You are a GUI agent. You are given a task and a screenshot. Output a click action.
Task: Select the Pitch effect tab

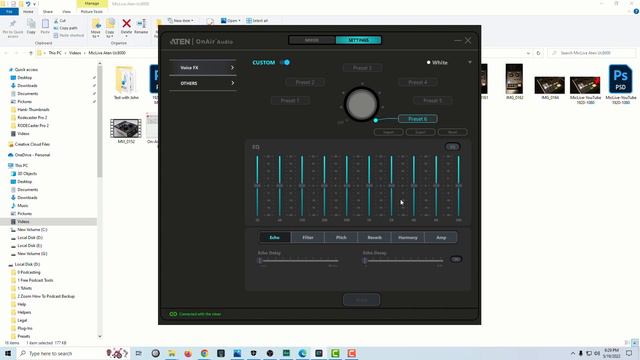341,238
